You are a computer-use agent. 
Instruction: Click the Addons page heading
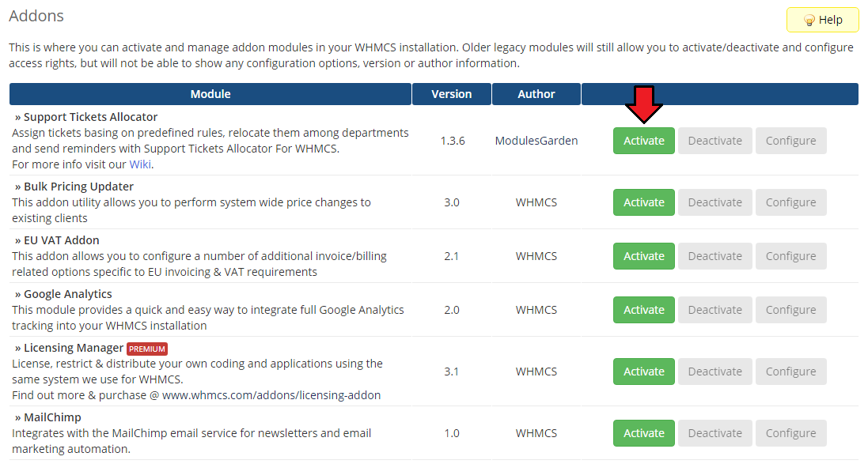pyautogui.click(x=36, y=16)
